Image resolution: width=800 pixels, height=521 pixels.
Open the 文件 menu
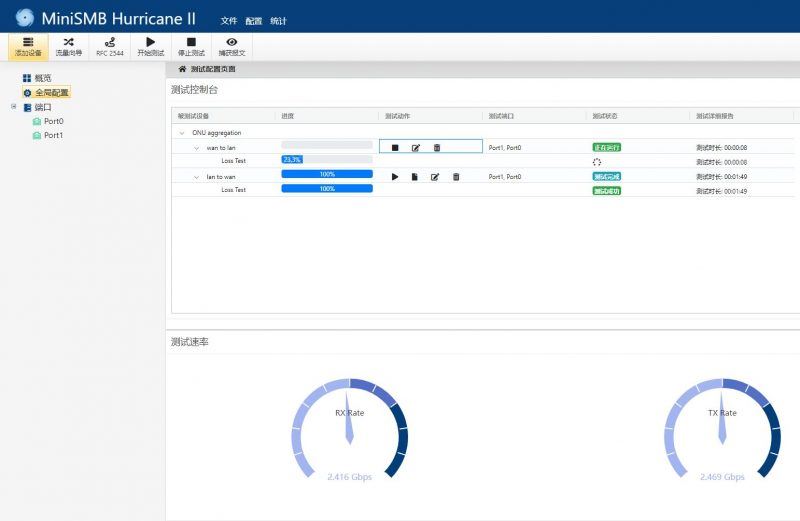(x=229, y=20)
